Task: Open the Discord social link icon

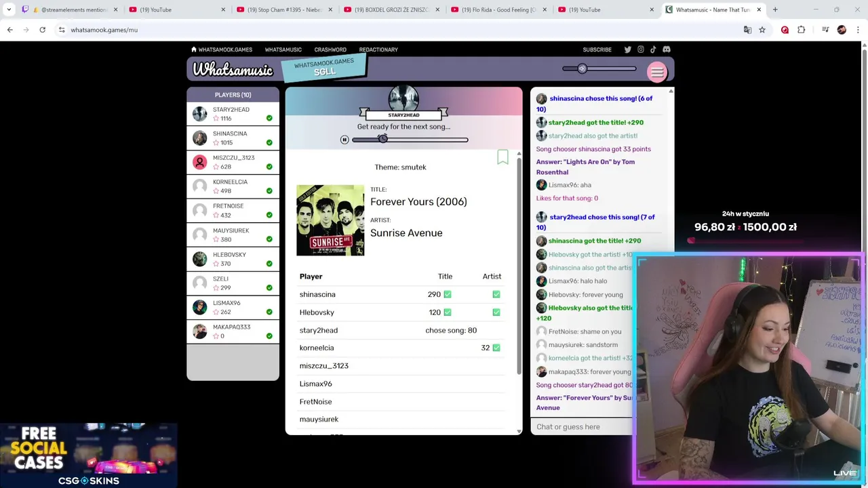Action: click(666, 49)
